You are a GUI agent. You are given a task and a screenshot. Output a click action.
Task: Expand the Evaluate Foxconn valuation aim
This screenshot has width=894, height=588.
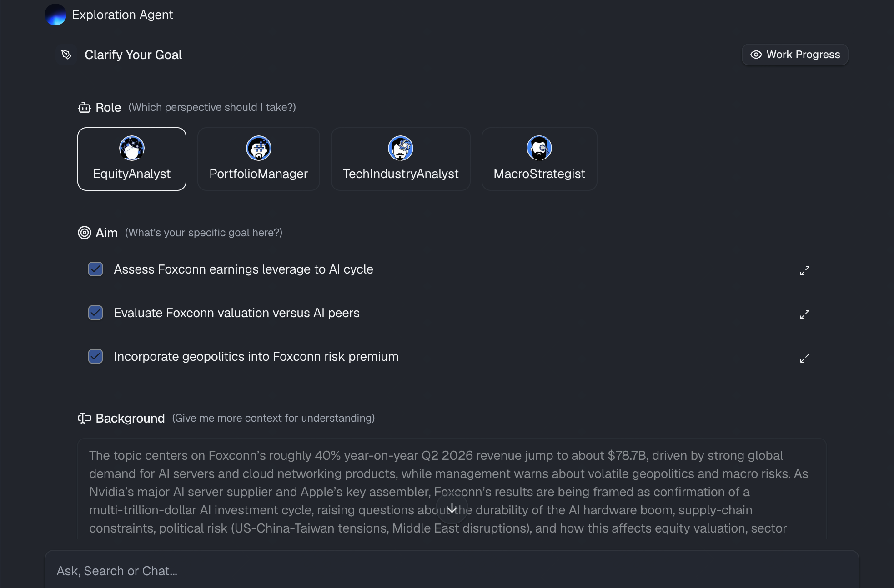[805, 314]
